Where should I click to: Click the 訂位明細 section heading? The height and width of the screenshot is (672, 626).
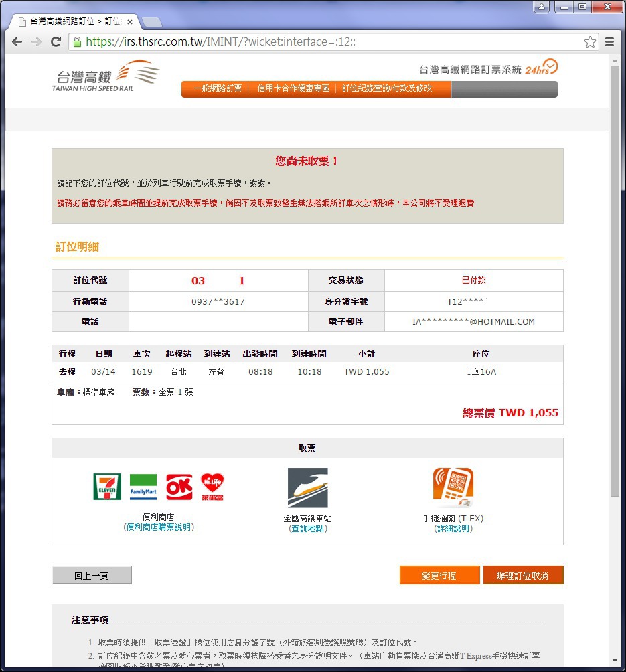click(x=77, y=246)
